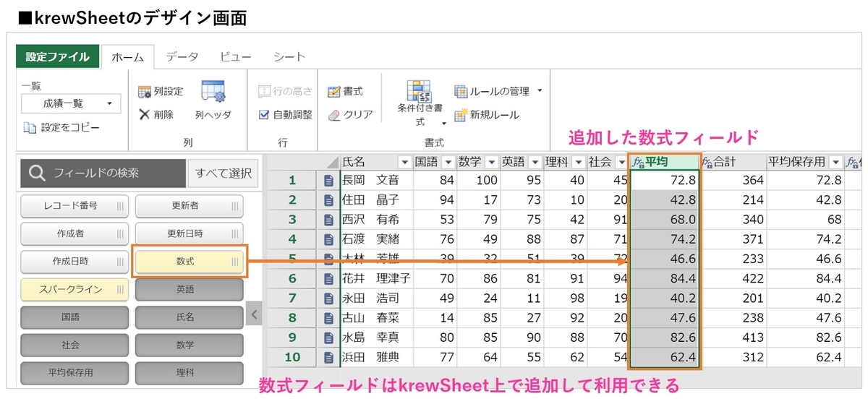The height and width of the screenshot is (404, 868).
Task: Toggle the 自動調整 checkbox
Action: 265,114
